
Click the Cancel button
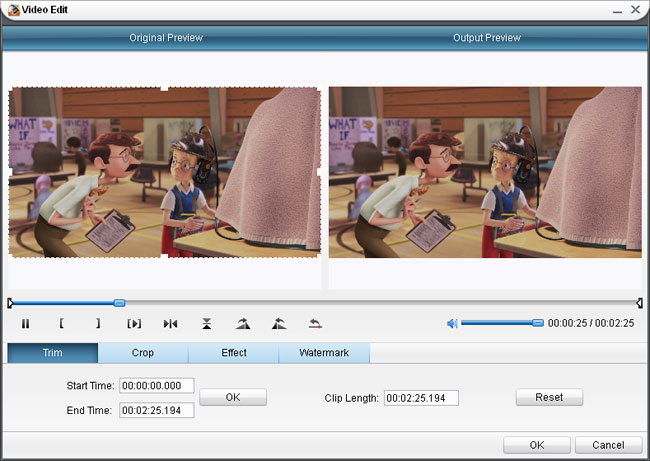(609, 445)
